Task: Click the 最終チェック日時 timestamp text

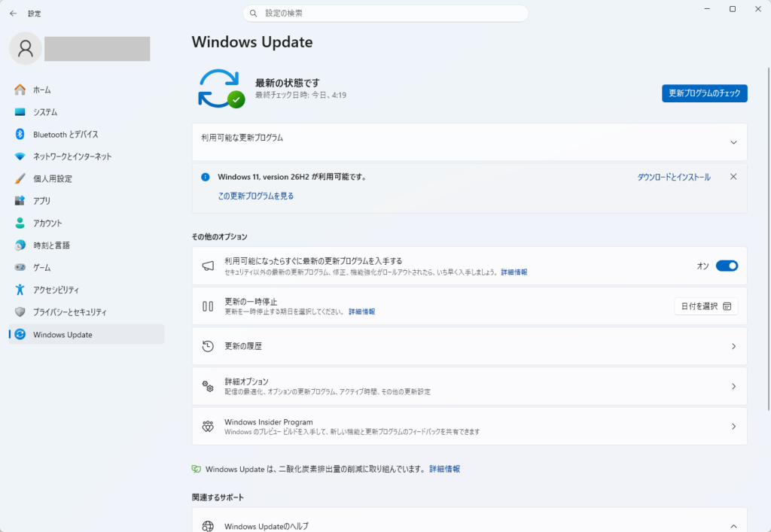Action: pos(300,96)
